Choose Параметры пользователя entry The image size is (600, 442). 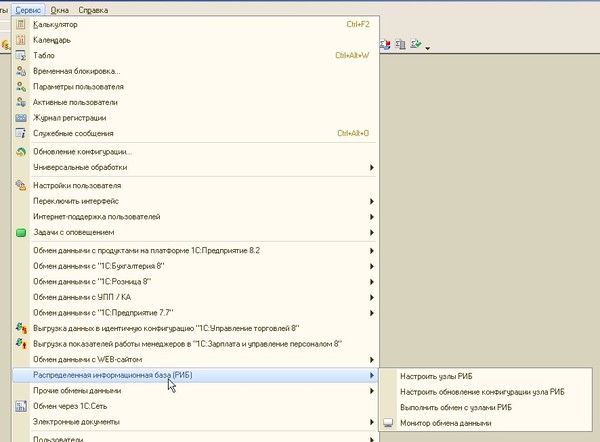coord(195,87)
